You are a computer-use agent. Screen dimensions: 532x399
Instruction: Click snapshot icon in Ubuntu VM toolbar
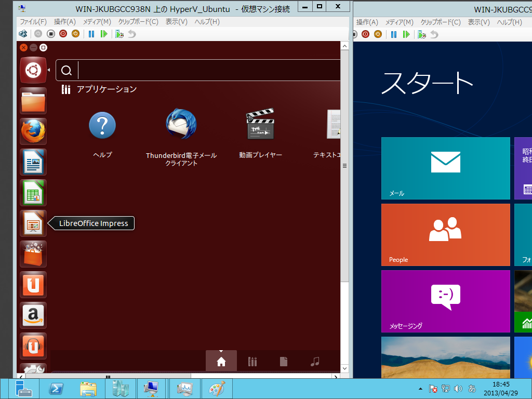tap(119, 34)
